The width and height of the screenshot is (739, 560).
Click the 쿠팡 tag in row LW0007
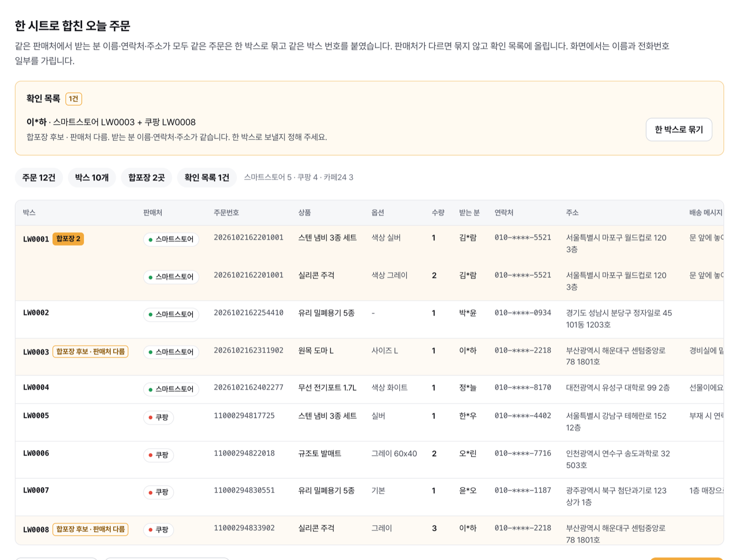point(158,492)
